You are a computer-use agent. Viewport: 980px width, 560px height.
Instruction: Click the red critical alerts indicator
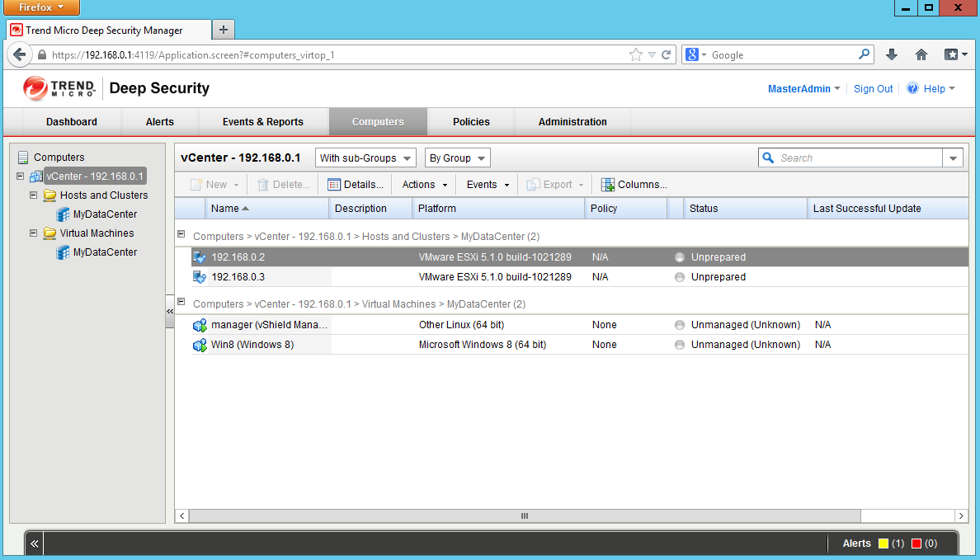coord(916,544)
